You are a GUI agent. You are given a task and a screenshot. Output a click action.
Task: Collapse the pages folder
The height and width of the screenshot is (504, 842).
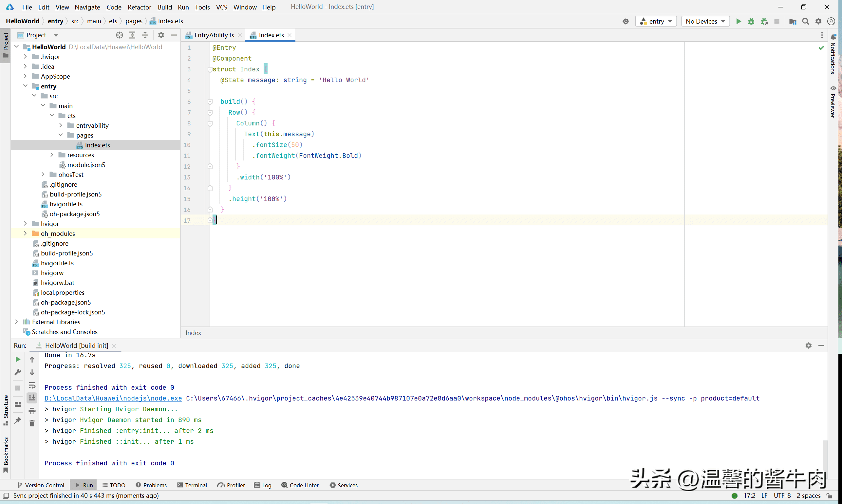[x=61, y=135]
